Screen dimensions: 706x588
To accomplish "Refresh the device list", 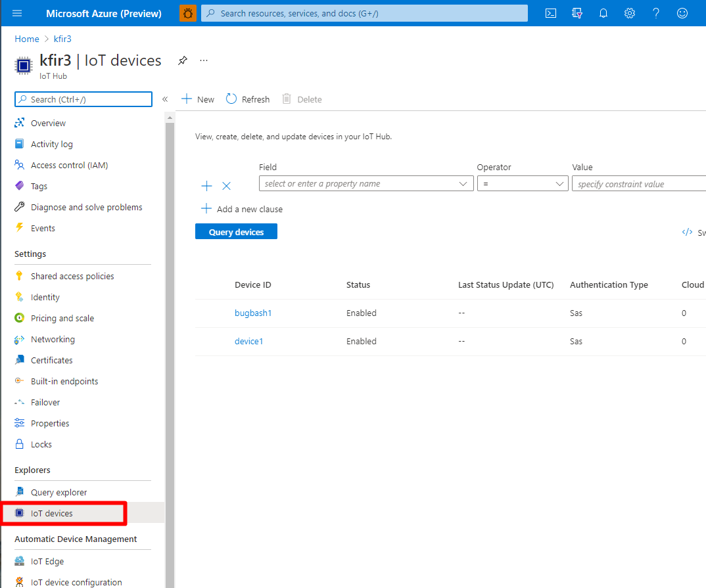I will [x=248, y=99].
